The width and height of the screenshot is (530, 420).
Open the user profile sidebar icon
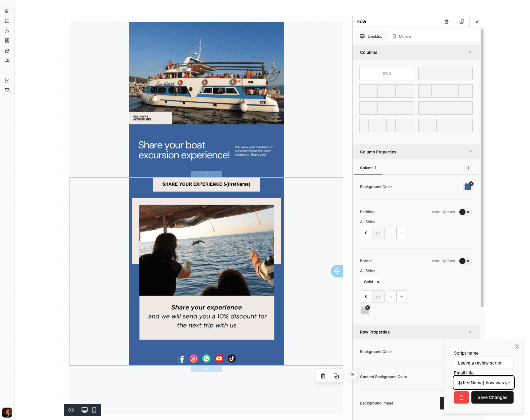tap(7, 31)
